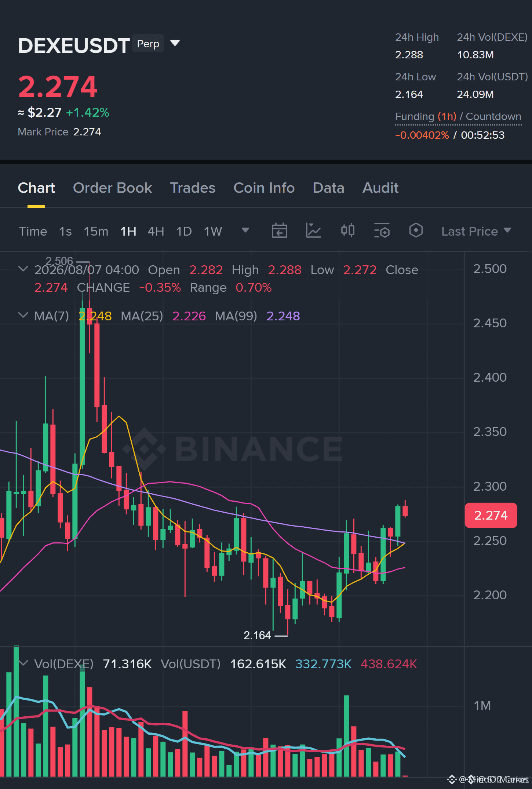
Task: Click the 24h Vol(DEXE) value 10.83M
Action: [x=475, y=55]
